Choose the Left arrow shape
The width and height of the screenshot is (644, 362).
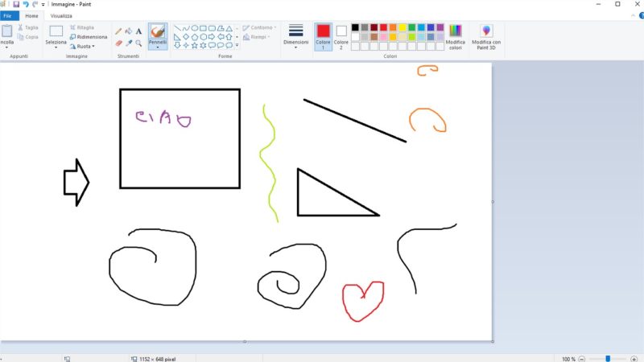click(221, 37)
